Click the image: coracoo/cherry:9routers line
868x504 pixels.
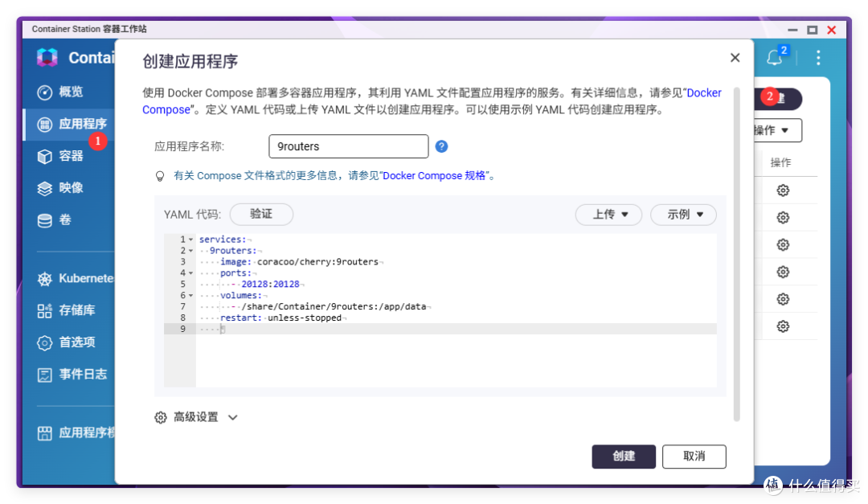point(300,262)
